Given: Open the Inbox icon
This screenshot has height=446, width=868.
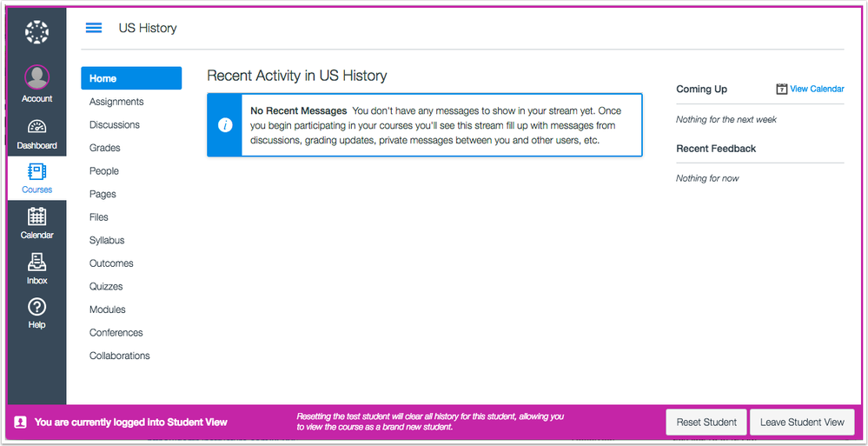Looking at the screenshot, I should click(x=36, y=263).
